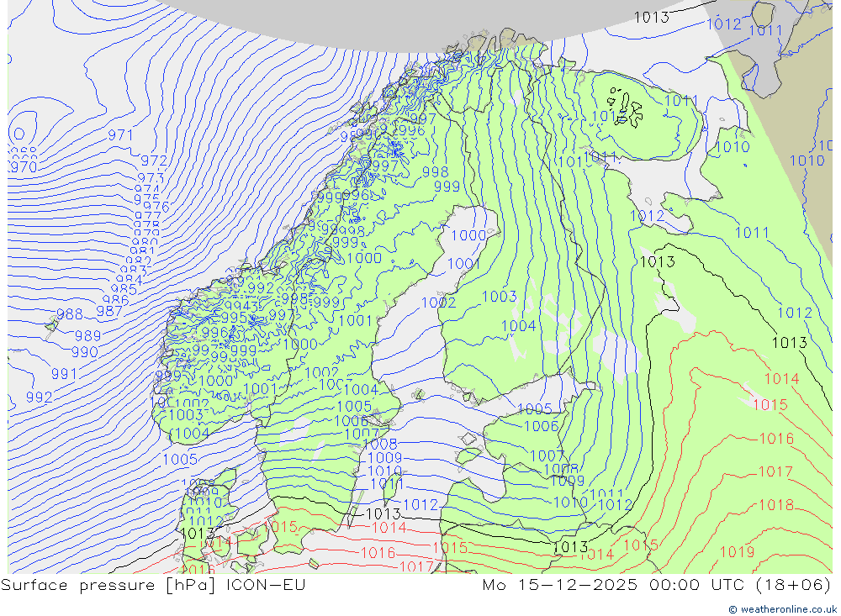Click the 'Surface pressure [hPa] ICON-EU' title
Screen dimensions: 841x616
pyautogui.click(x=153, y=585)
